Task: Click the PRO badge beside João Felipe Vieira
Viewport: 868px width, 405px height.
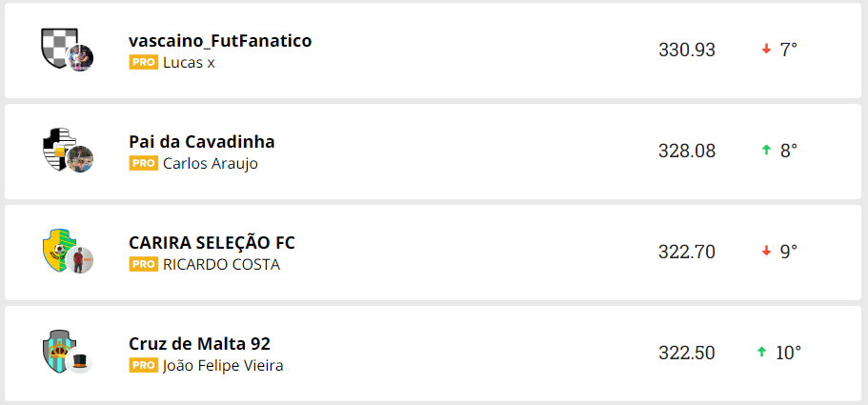Action: pos(143,365)
